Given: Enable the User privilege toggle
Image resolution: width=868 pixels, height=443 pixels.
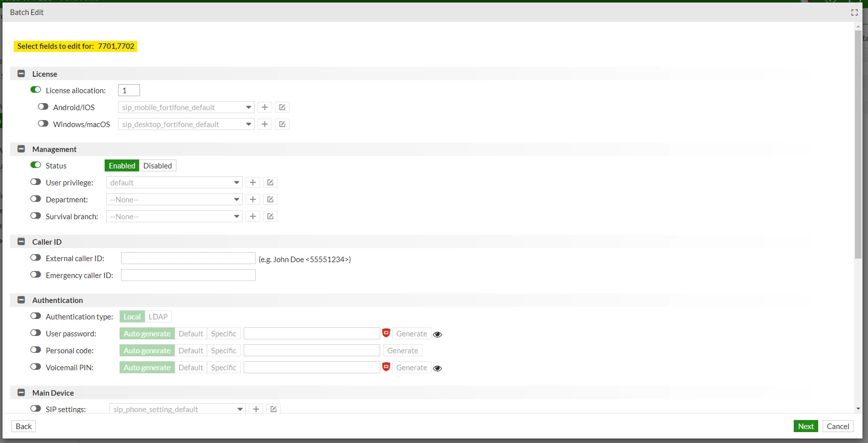Looking at the screenshot, I should 35,182.
